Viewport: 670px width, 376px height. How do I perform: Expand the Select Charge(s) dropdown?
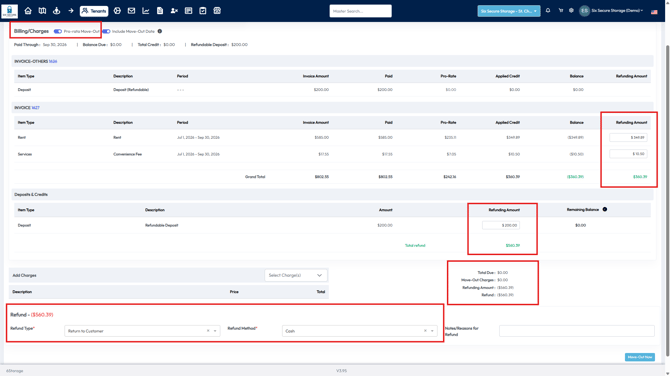296,275
